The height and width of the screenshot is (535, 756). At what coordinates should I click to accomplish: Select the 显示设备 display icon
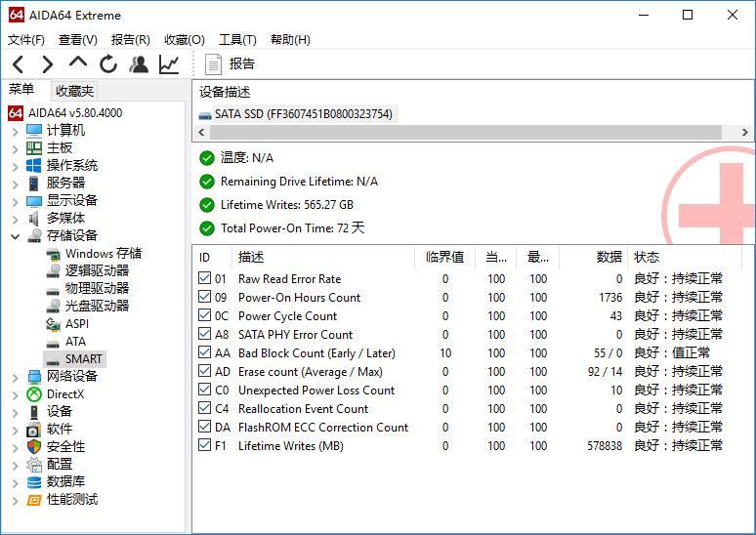(34, 200)
